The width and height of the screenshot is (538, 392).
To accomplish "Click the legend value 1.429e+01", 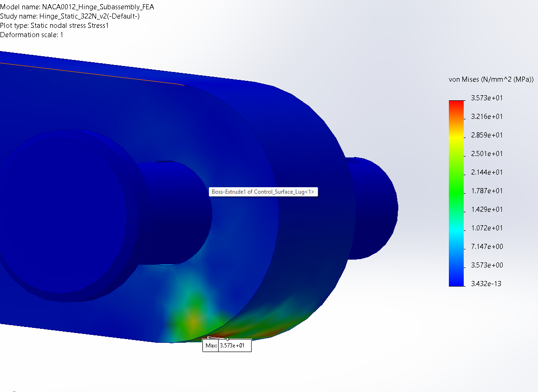I will click(x=486, y=209).
